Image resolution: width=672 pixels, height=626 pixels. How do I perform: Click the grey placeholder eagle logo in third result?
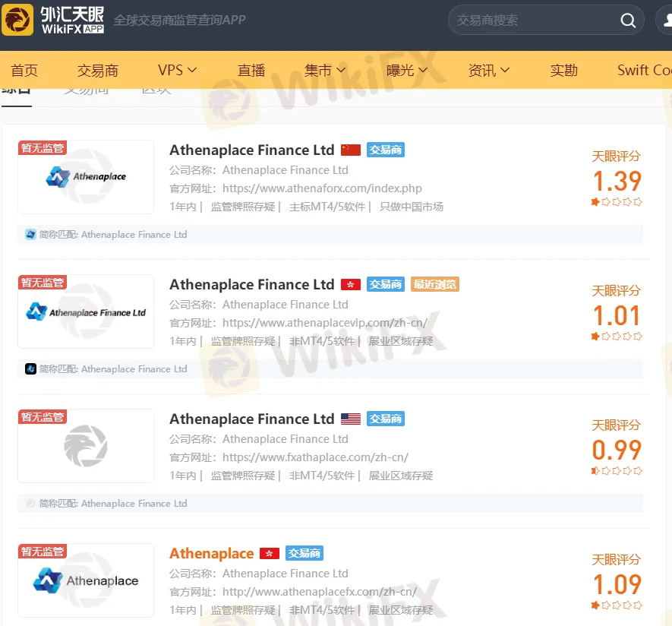pyautogui.click(x=86, y=446)
